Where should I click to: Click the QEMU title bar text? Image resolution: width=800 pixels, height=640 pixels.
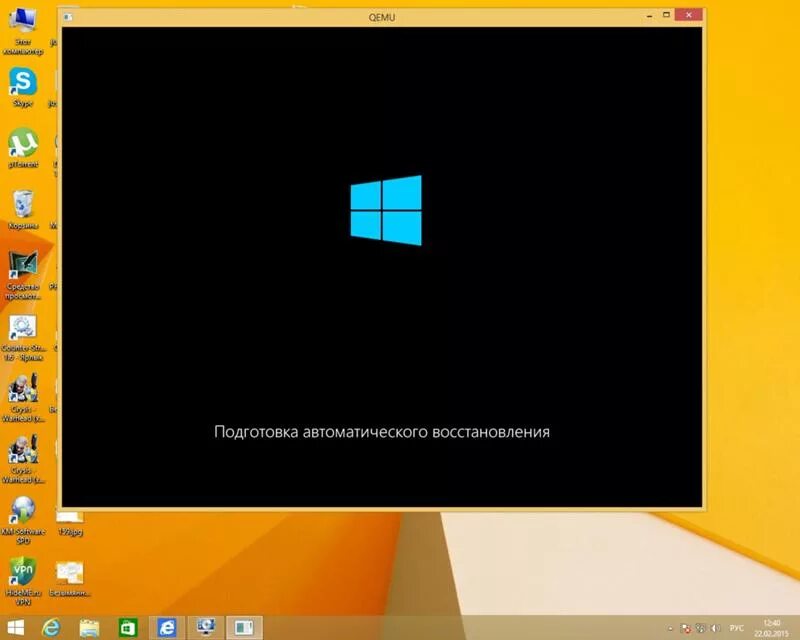[x=382, y=17]
